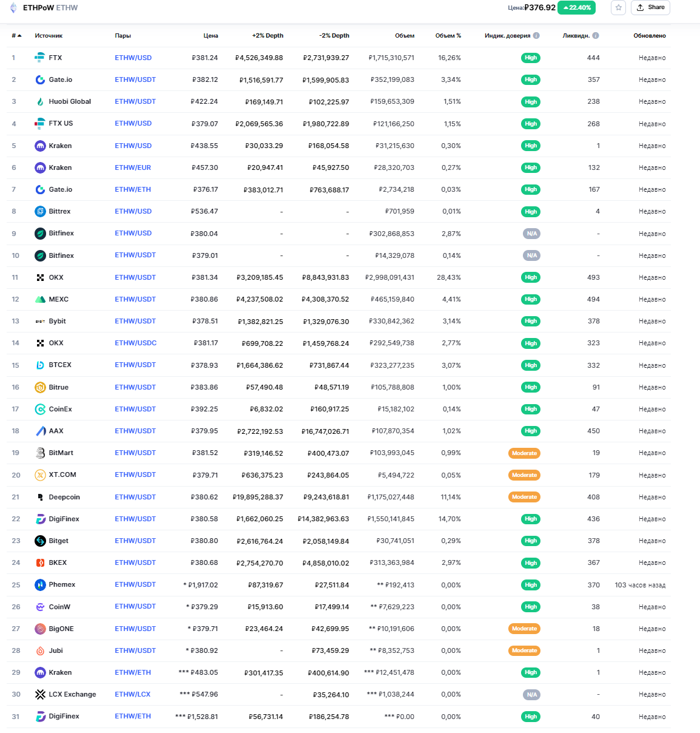Click Bittrex exchange logo

[40, 211]
